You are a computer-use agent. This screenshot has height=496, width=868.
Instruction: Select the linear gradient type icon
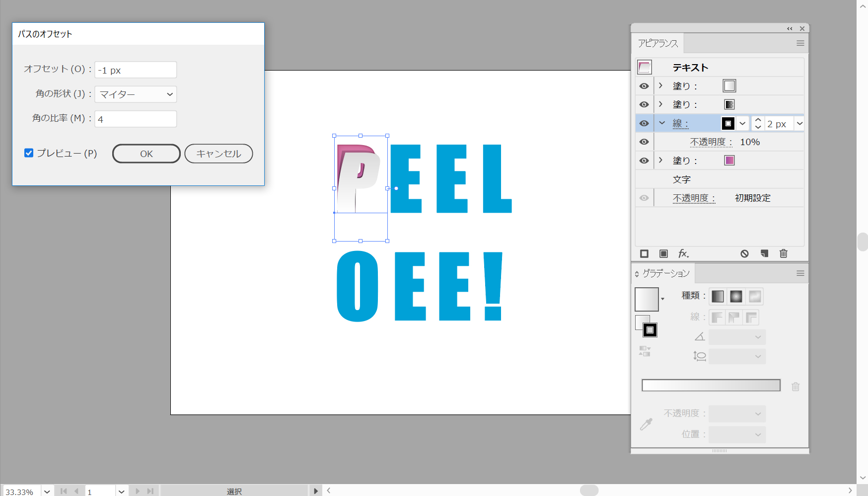[718, 297]
